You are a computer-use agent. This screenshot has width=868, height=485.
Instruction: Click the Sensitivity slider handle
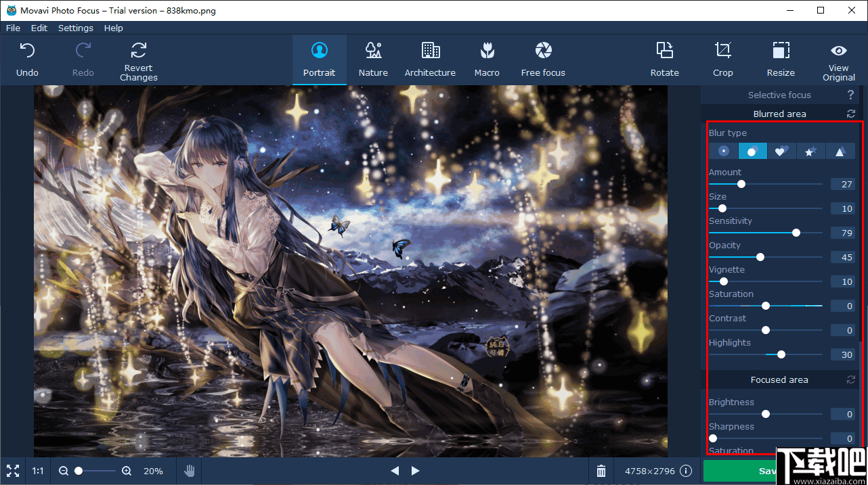(796, 233)
